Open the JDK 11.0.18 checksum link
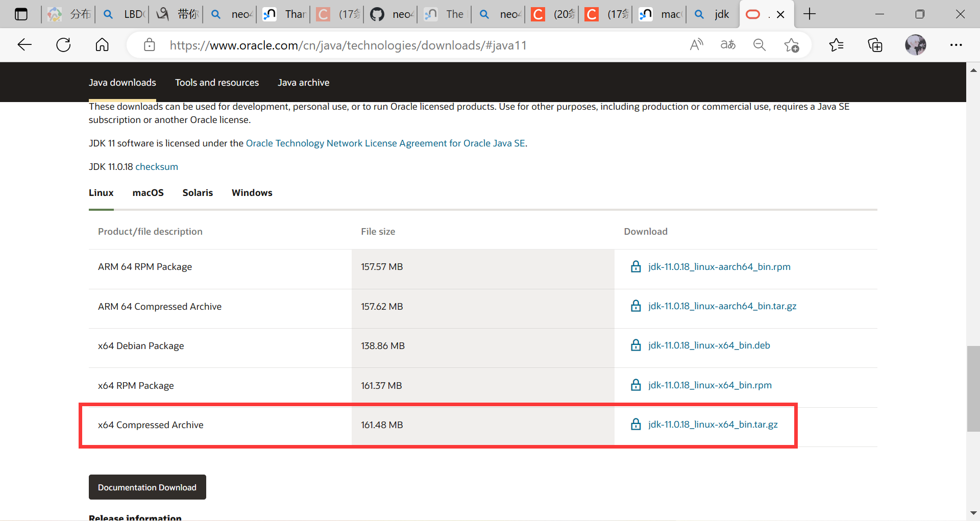This screenshot has width=980, height=521. 157,167
